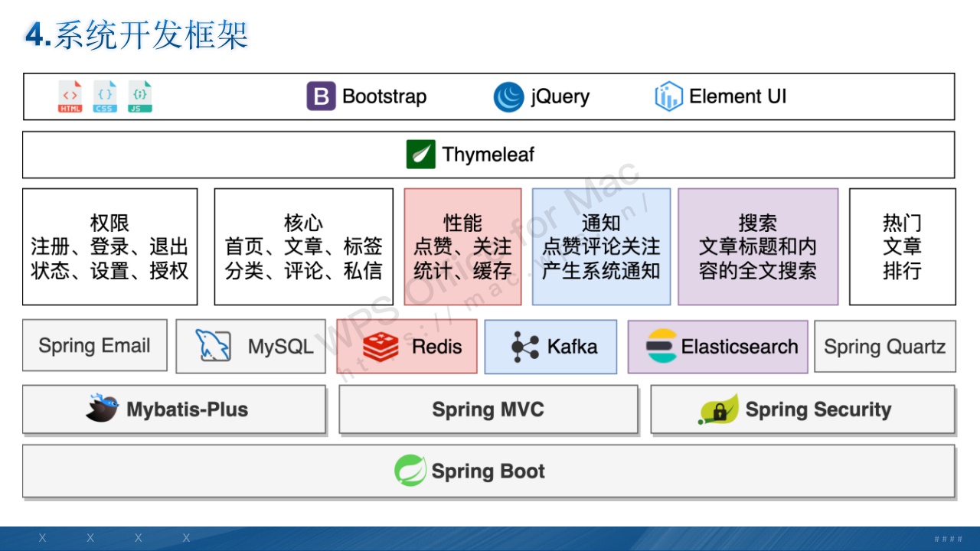The image size is (980, 551).
Task: Click the Element UI hexagon logo
Action: pos(668,96)
